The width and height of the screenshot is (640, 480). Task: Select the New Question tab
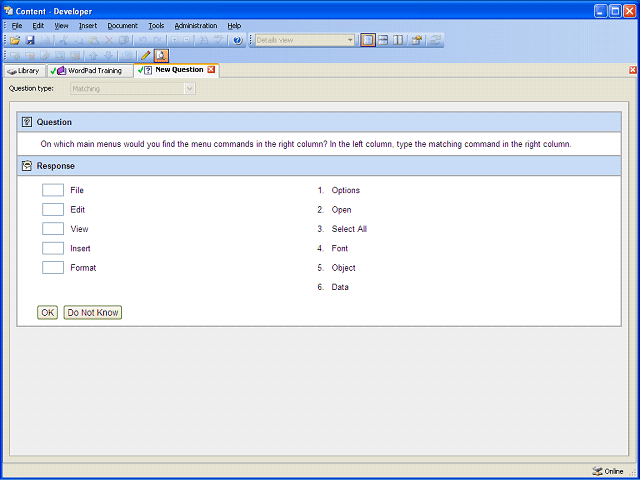point(175,70)
